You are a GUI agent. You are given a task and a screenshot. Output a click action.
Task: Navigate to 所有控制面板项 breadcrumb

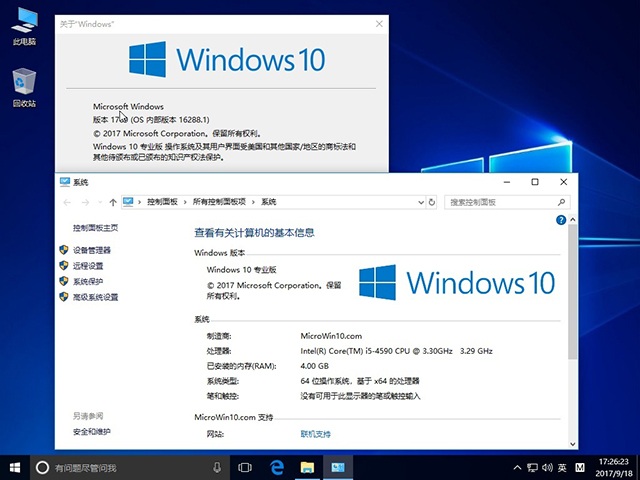pos(219,202)
